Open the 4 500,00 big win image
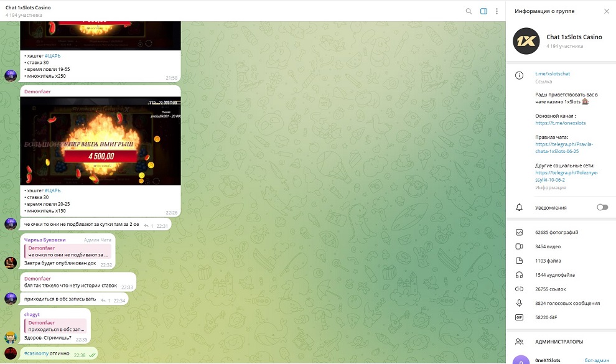The height and width of the screenshot is (364, 616). (x=101, y=141)
